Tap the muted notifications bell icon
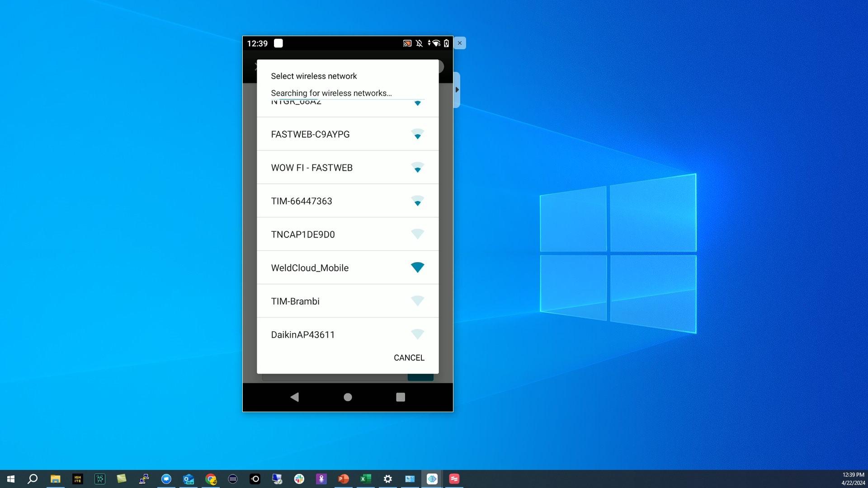This screenshot has height=488, width=868. [419, 43]
